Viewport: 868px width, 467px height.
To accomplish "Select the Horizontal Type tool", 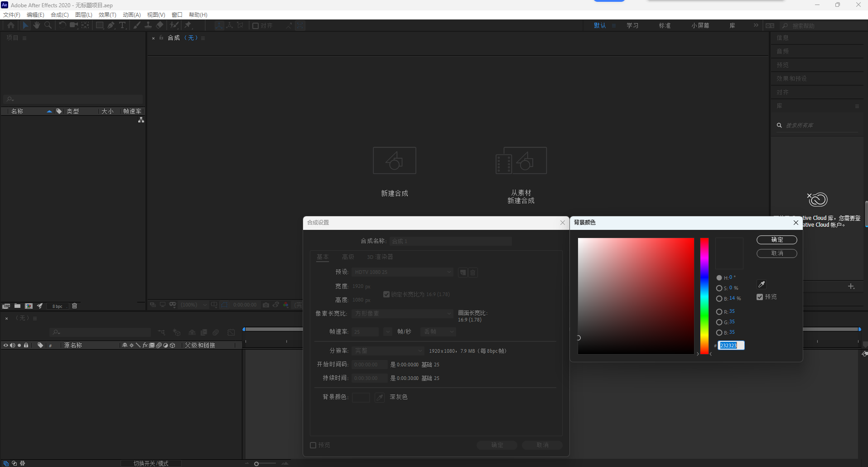I will (122, 25).
